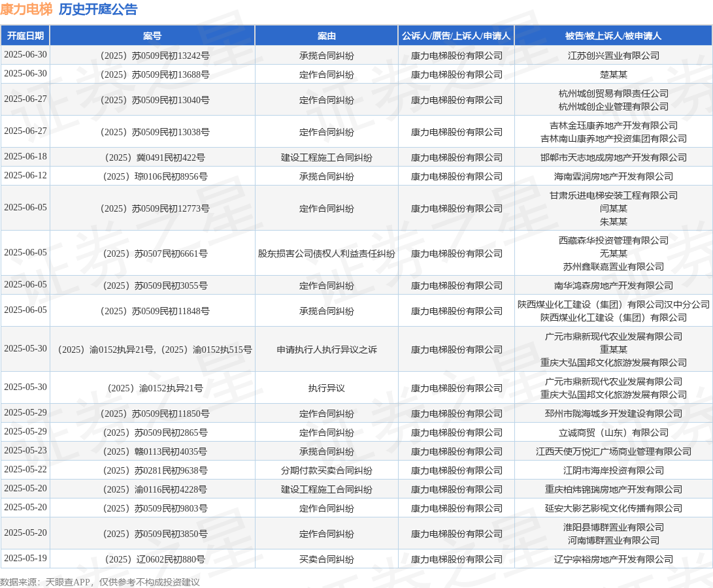Viewport: 713px width, 588px height.
Task: Click the 开庭日期 column header
Action: [25, 36]
